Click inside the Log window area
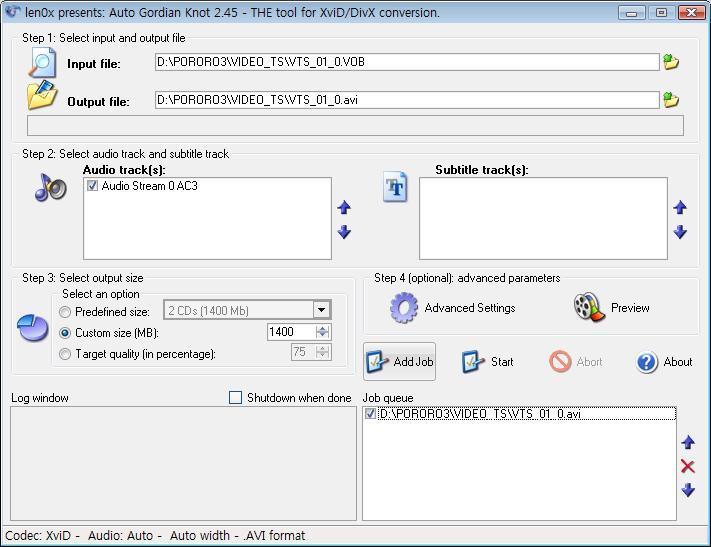711x547 pixels. pyautogui.click(x=183, y=463)
